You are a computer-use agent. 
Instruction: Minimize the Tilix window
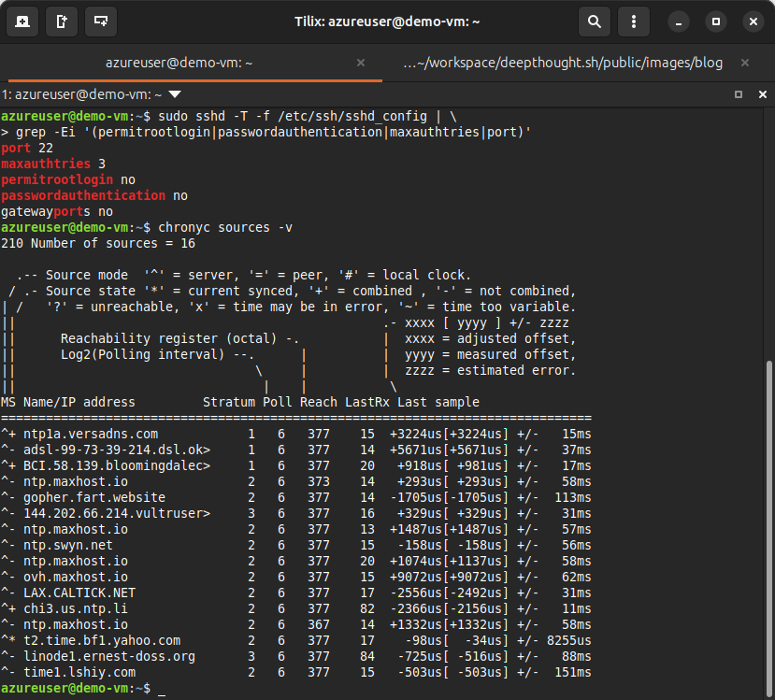pos(679,21)
